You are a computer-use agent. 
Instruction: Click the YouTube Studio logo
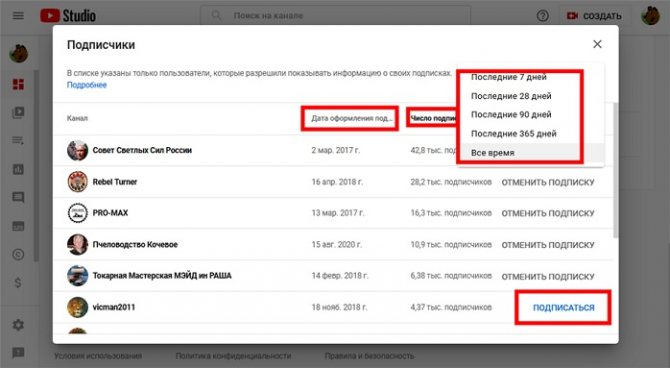click(x=68, y=16)
